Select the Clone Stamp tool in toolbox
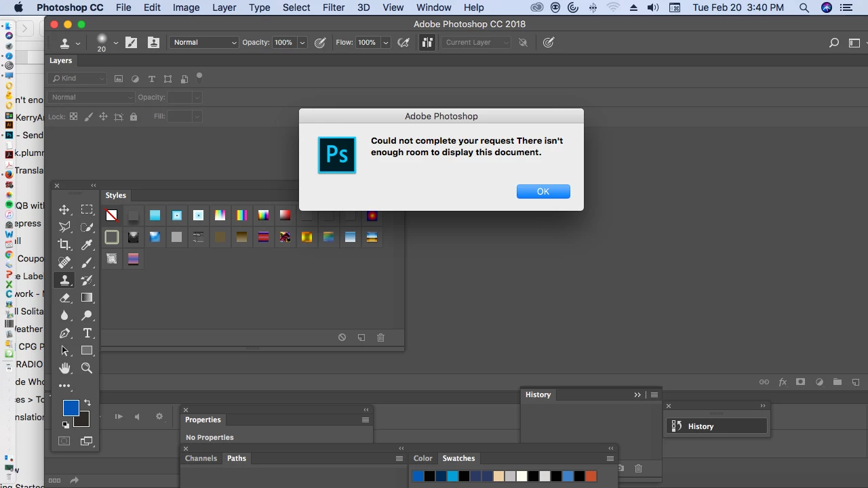 [64, 281]
